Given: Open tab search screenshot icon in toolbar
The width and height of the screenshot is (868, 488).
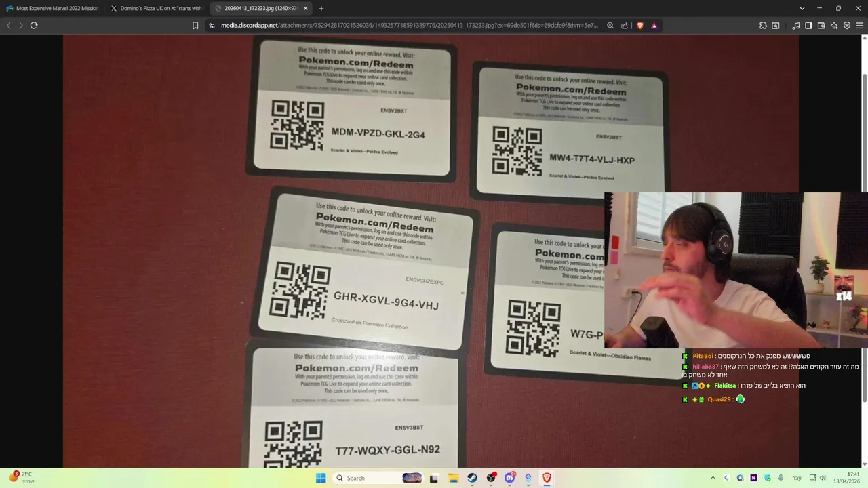Looking at the screenshot, I should click(776, 25).
